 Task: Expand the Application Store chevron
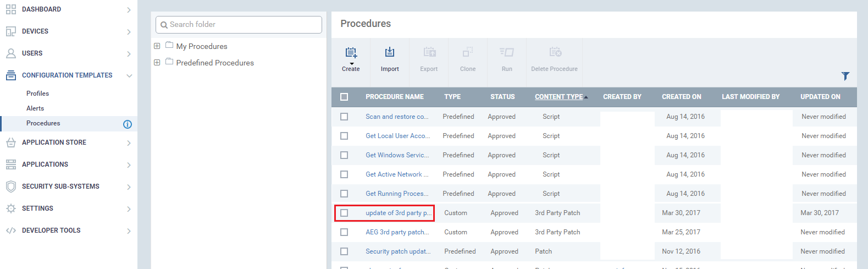[x=129, y=143]
